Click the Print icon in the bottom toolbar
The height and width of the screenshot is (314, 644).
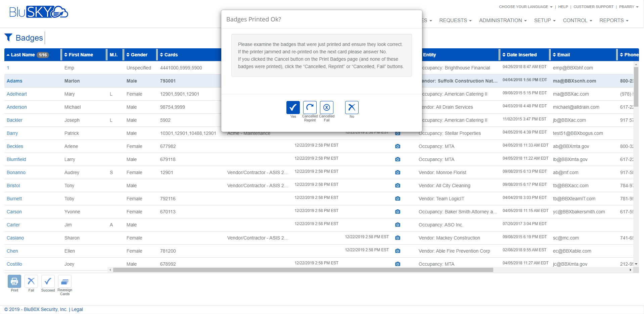pyautogui.click(x=14, y=281)
